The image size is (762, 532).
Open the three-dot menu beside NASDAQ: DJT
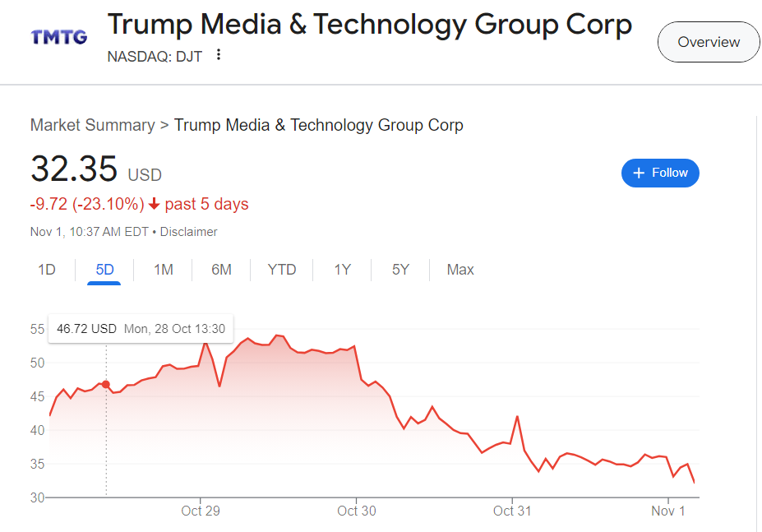tap(219, 55)
